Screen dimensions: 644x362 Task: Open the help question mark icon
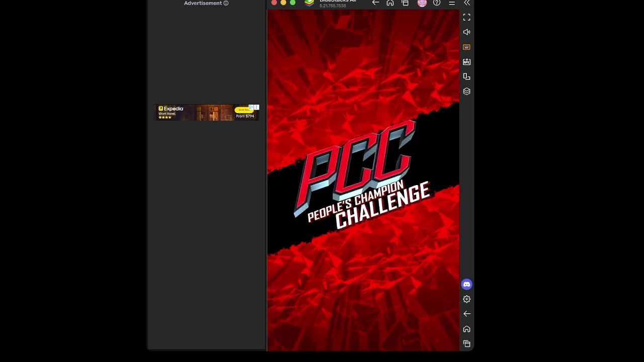(437, 3)
